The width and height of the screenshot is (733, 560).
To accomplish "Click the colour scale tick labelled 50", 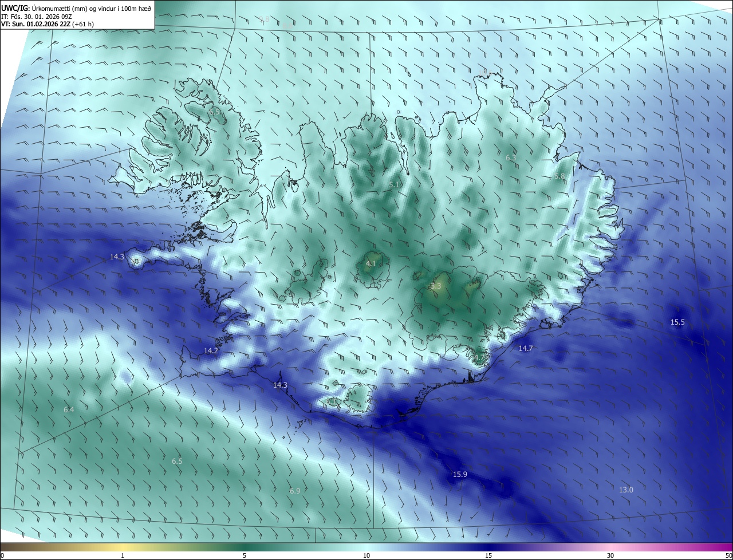I will tap(728, 555).
